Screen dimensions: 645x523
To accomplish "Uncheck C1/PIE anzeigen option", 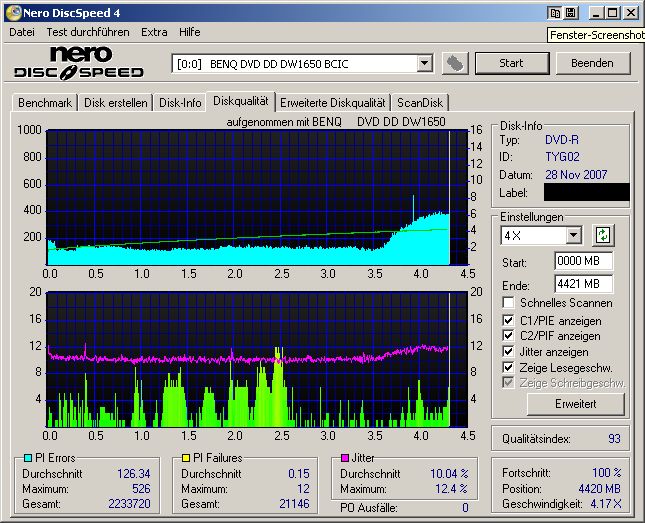I will click(509, 320).
